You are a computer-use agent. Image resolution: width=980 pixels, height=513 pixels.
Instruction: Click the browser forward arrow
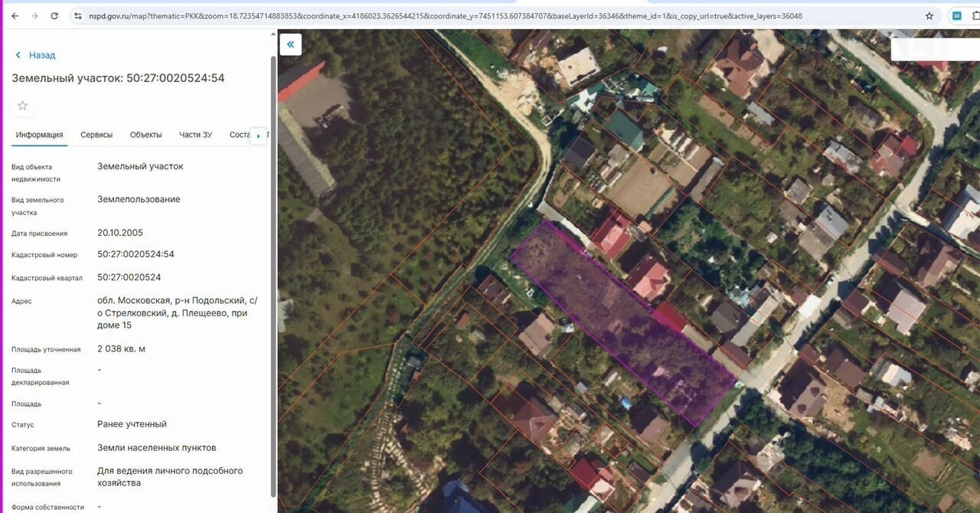[x=34, y=16]
